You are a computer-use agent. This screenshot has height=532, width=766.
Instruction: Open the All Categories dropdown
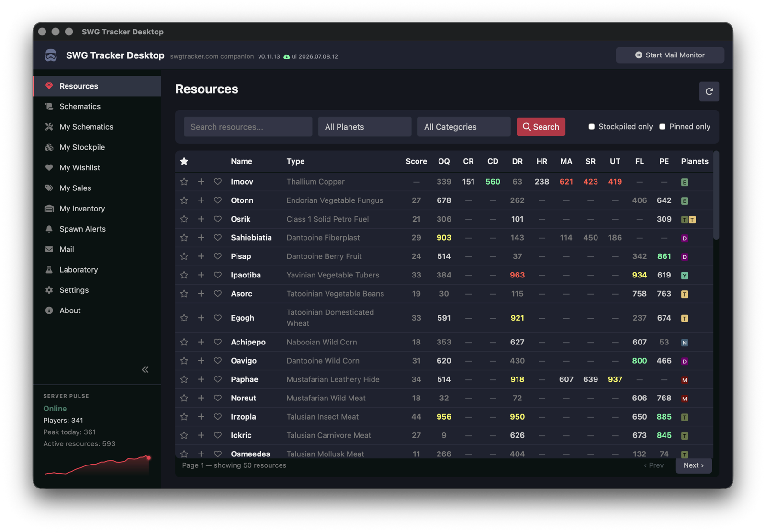click(x=464, y=127)
